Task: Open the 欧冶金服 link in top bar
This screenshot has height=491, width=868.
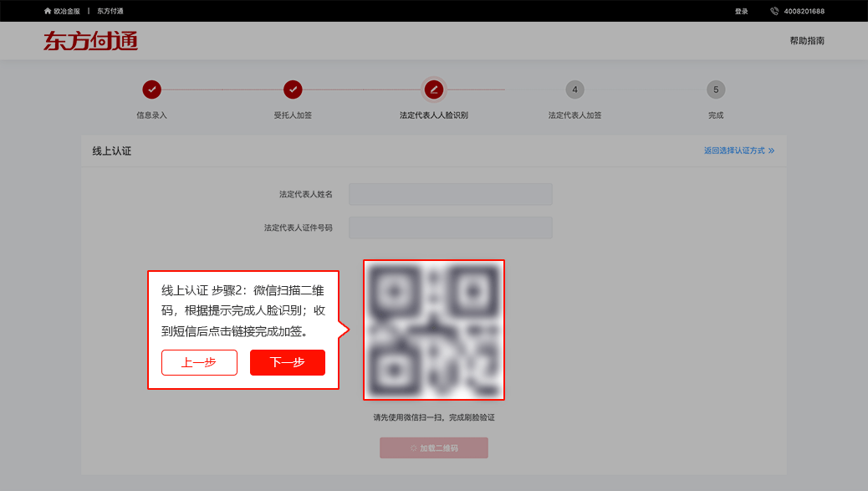Action: click(67, 11)
